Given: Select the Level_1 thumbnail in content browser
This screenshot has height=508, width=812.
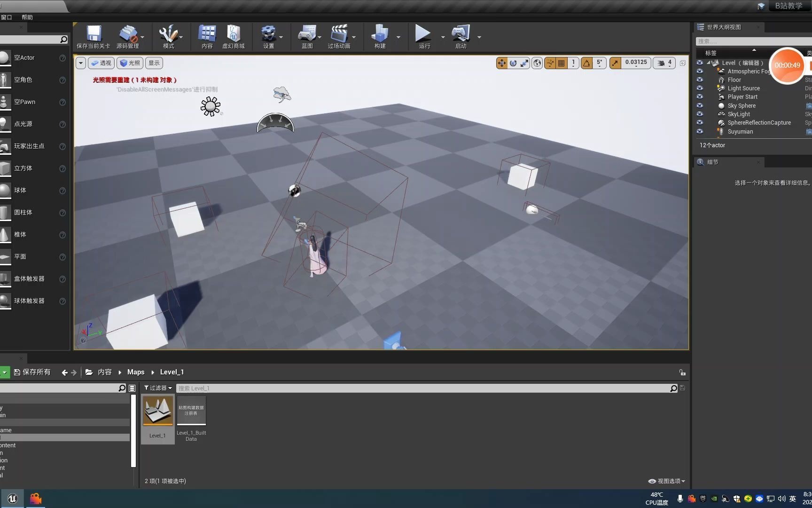Looking at the screenshot, I should [x=157, y=410].
